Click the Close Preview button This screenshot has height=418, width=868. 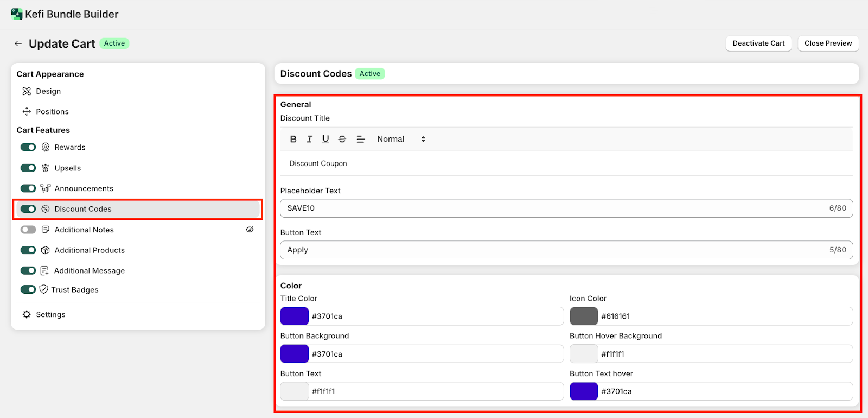pyautogui.click(x=828, y=43)
